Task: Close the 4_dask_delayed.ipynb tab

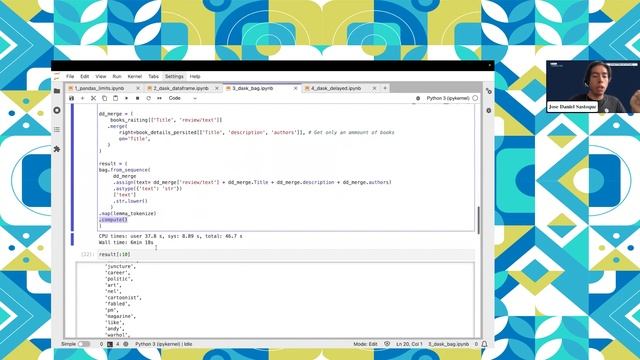Action: pyautogui.click(x=374, y=88)
